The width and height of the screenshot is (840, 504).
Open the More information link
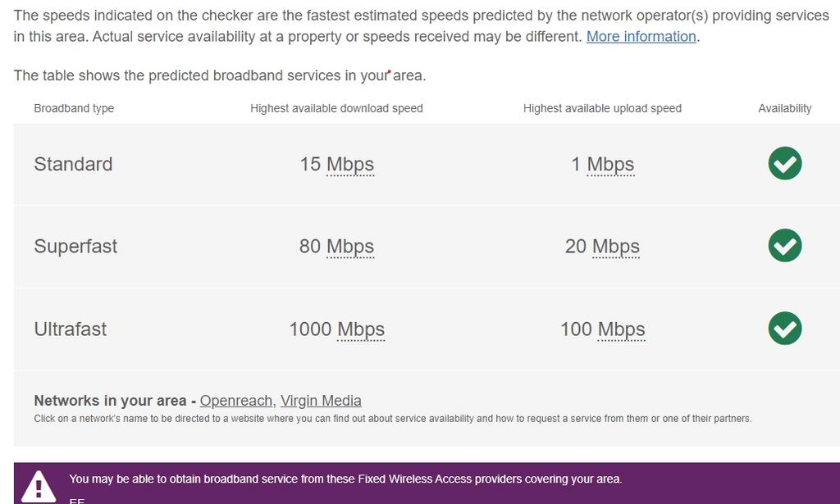pos(641,36)
